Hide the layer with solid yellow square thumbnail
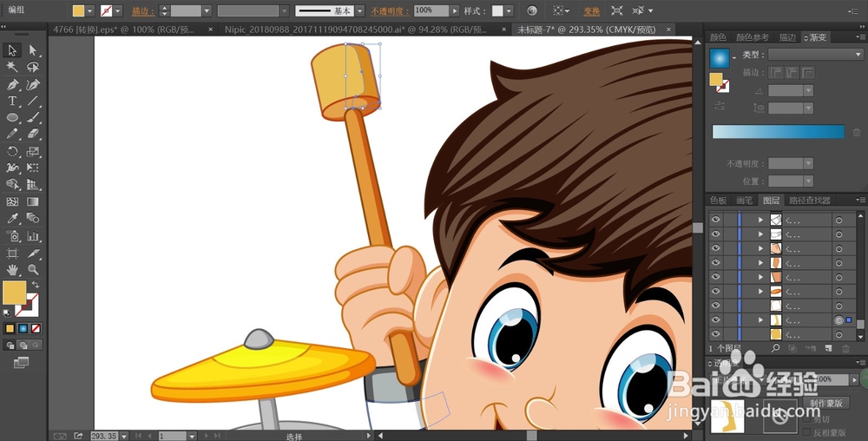Image resolution: width=868 pixels, height=441 pixels. (x=716, y=334)
